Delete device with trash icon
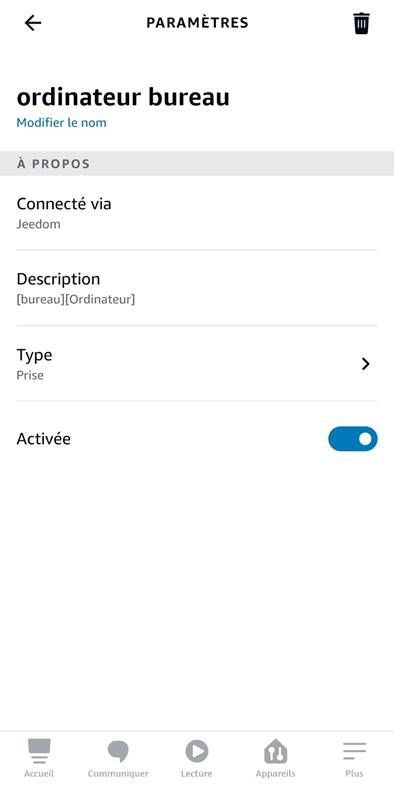 (361, 23)
